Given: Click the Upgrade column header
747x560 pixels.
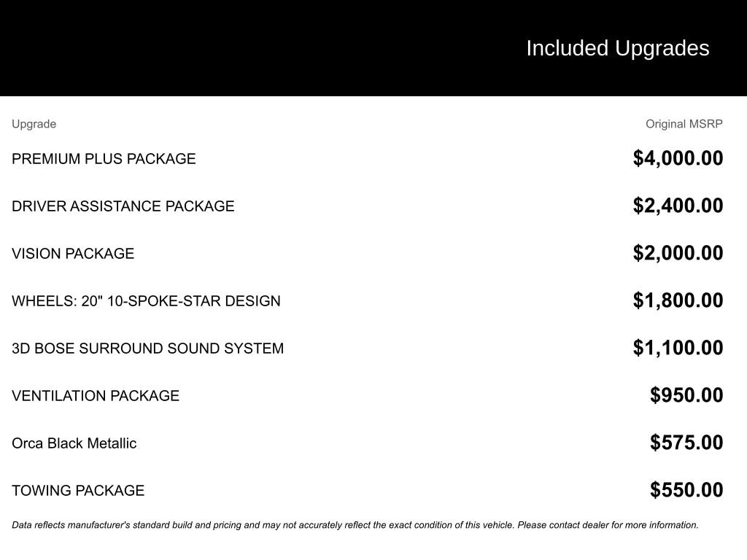Looking at the screenshot, I should (x=34, y=124).
